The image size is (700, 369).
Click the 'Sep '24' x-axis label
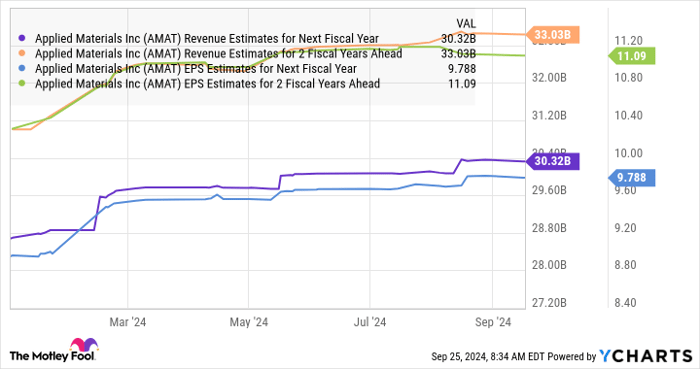coord(493,322)
